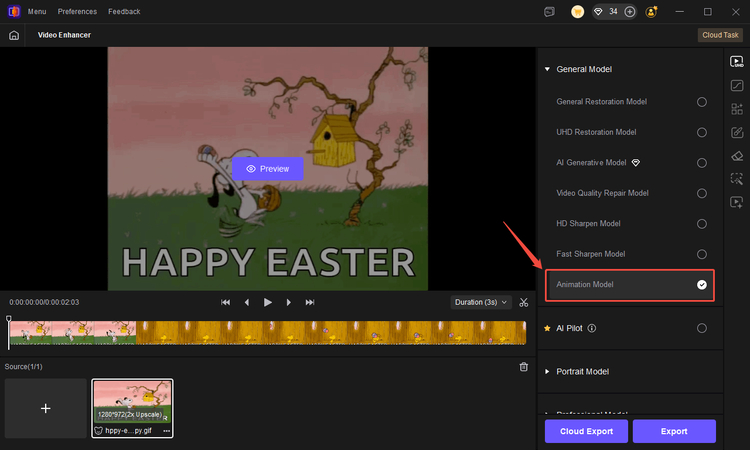Click the diamond badge next to AI Generative Model
The height and width of the screenshot is (450, 750).
pos(636,163)
